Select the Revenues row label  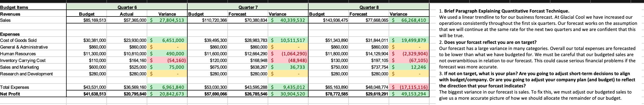pos(33,14)
